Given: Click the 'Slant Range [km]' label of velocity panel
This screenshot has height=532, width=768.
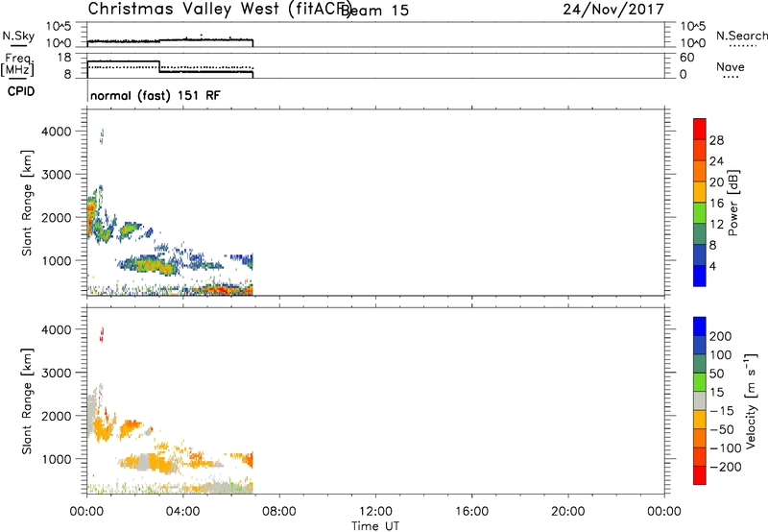Looking at the screenshot, I should (x=27, y=401).
